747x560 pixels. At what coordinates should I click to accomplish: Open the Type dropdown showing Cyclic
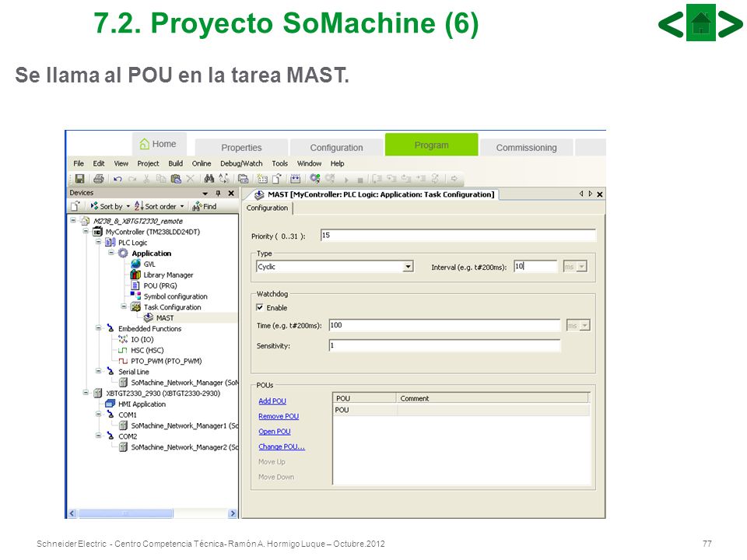[x=408, y=267]
